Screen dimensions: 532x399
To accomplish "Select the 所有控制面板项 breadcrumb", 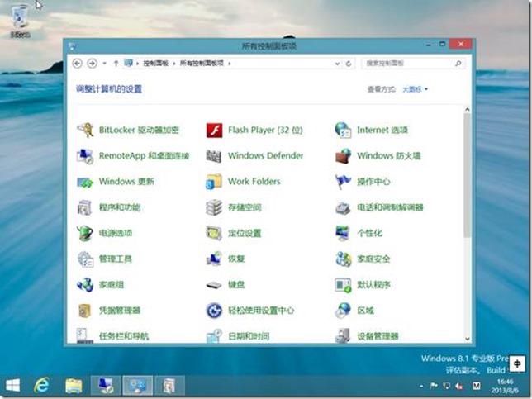I will click(x=202, y=64).
